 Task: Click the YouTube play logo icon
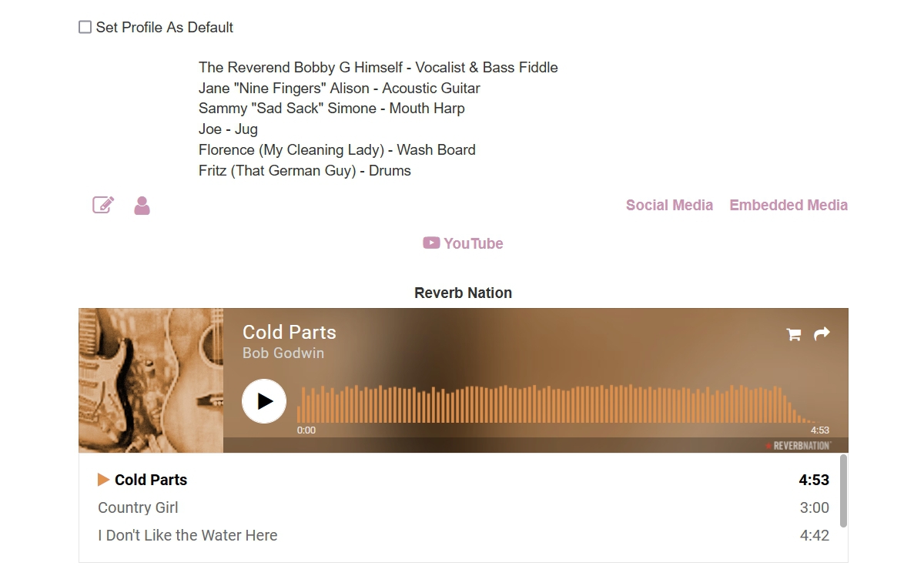click(x=431, y=243)
